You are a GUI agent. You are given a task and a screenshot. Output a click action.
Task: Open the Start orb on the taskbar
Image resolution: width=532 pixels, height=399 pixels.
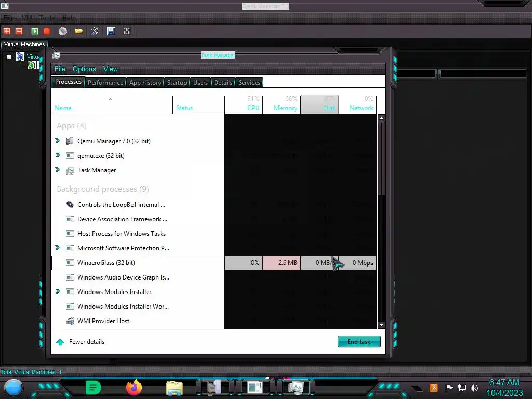14,388
